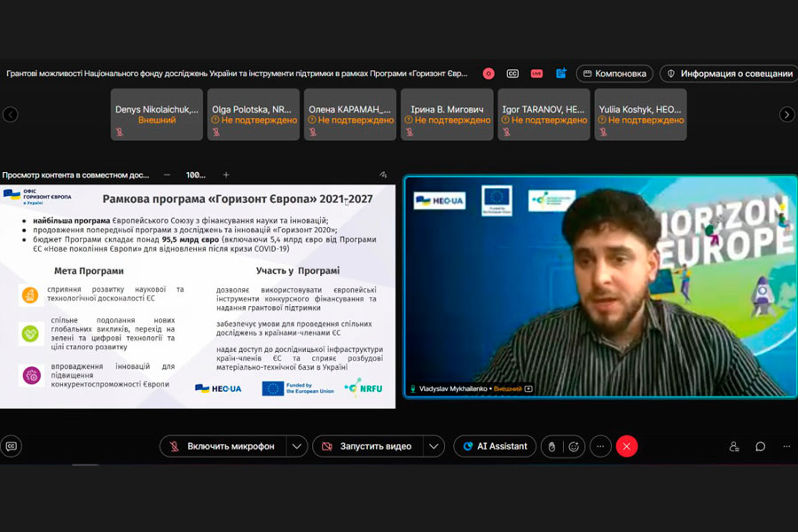Open the emoji reactions icon
This screenshot has height=532, width=798.
click(575, 446)
